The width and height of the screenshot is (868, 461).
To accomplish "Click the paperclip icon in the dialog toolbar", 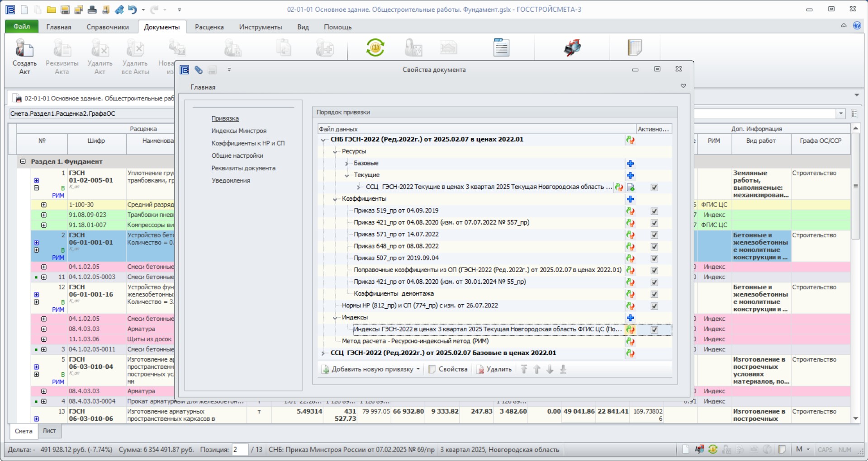I will coord(199,70).
